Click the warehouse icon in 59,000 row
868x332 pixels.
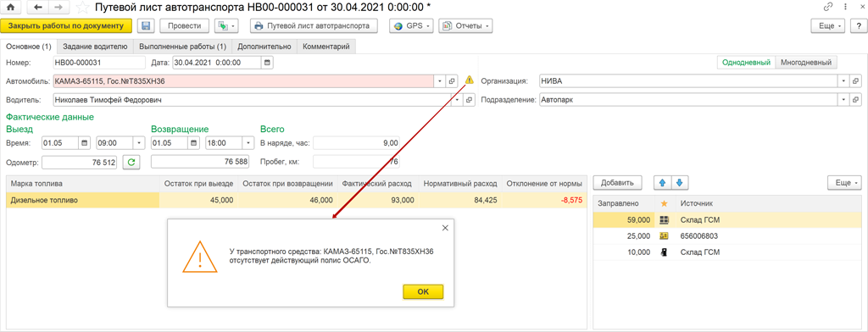pos(665,220)
